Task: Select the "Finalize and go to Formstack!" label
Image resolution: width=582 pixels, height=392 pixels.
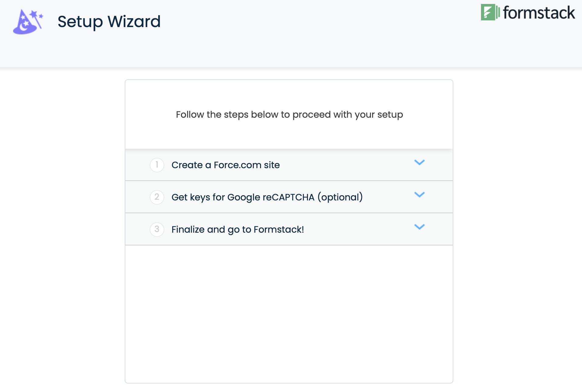Action: pos(238,229)
